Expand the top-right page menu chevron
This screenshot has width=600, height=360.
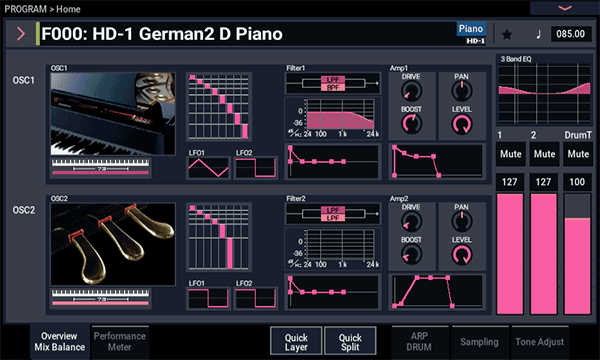[565, 8]
